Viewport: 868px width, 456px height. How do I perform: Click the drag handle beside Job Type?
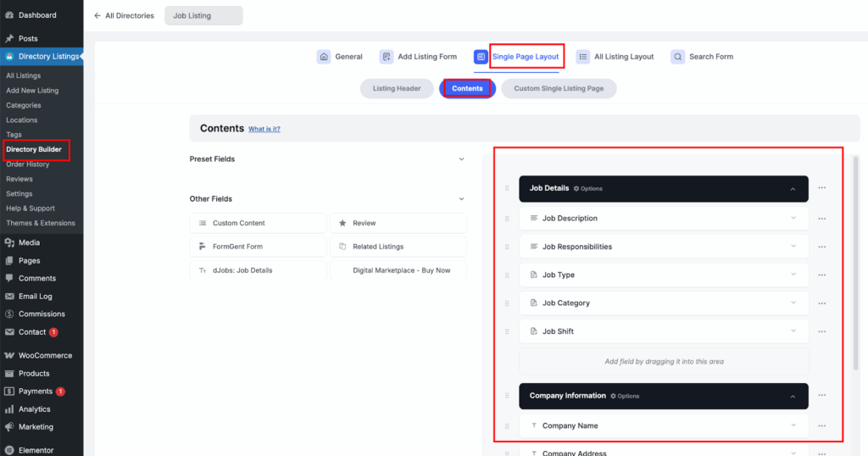pyautogui.click(x=508, y=275)
